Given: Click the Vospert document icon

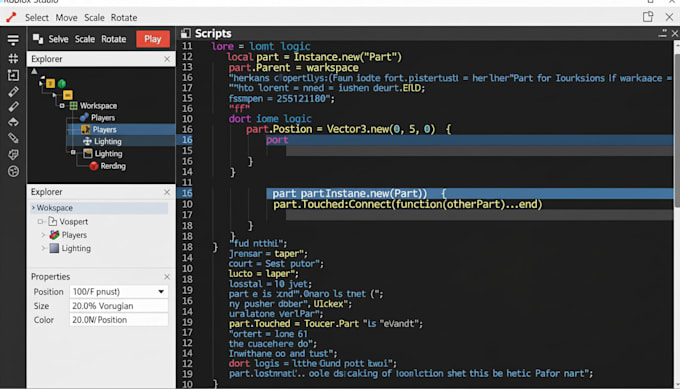Looking at the screenshot, I should point(52,222).
